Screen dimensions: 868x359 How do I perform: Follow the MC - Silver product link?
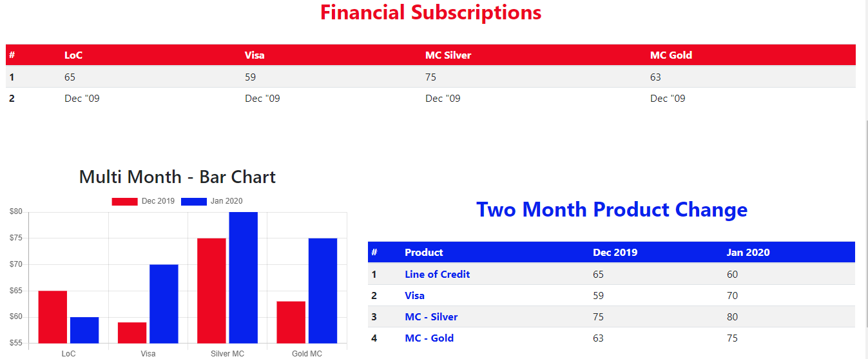(x=431, y=316)
